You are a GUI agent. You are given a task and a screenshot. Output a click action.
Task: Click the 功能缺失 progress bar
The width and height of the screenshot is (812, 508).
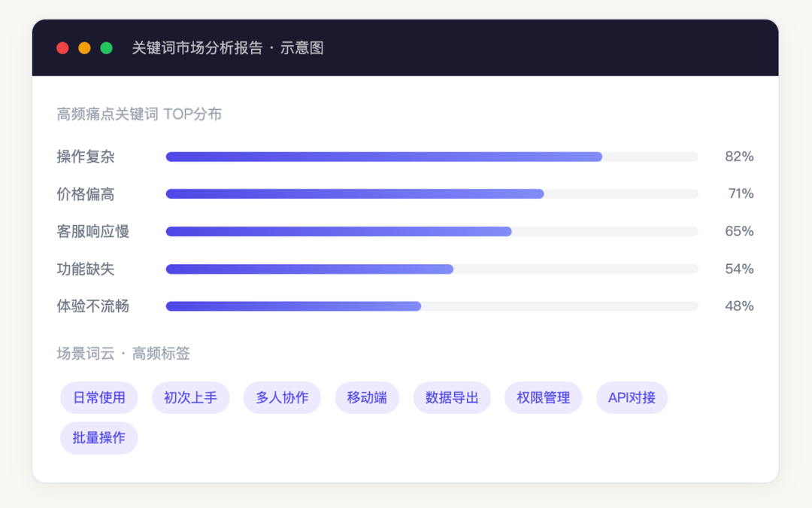click(432, 269)
